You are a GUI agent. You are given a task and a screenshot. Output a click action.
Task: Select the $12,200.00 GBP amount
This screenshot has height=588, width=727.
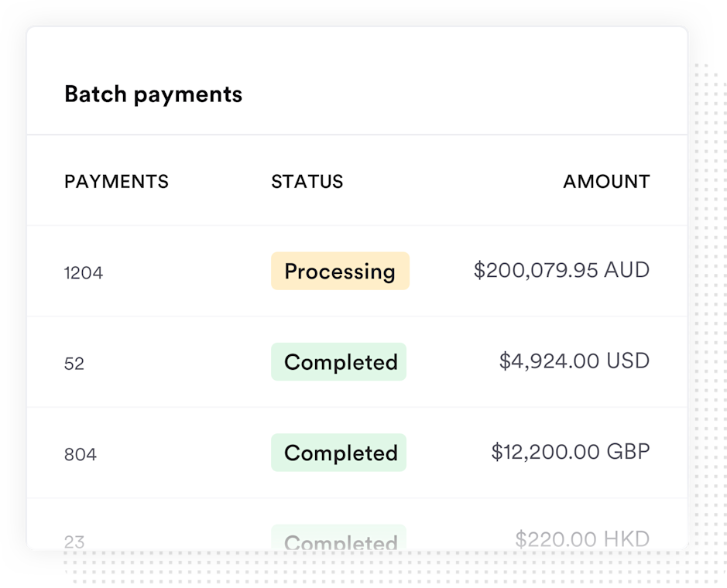tap(571, 451)
